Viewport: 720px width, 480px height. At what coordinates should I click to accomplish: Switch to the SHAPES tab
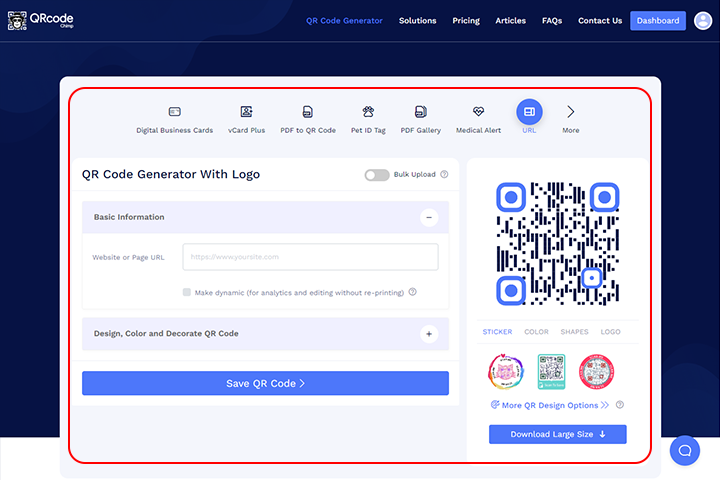pos(574,332)
